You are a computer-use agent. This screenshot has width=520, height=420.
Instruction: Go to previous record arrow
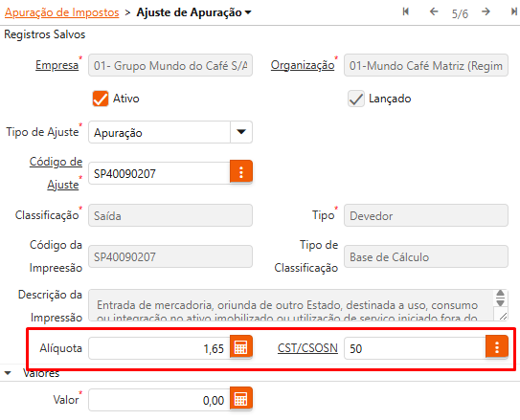pyautogui.click(x=434, y=11)
